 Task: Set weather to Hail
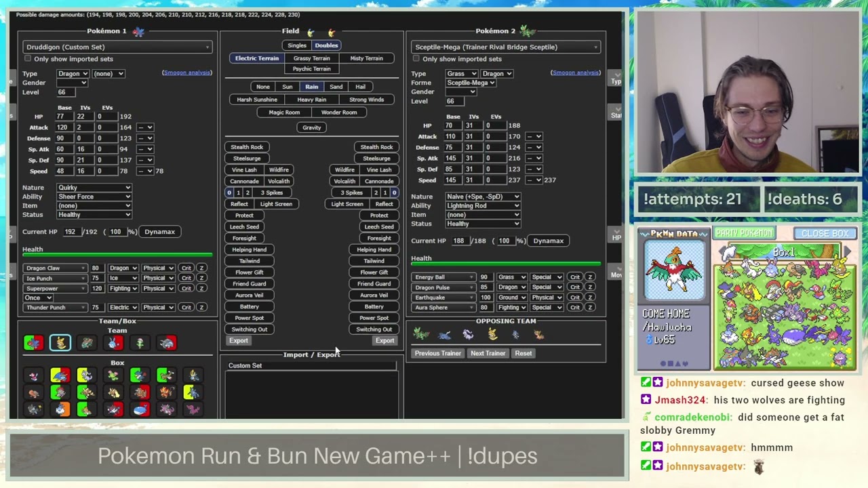(360, 87)
